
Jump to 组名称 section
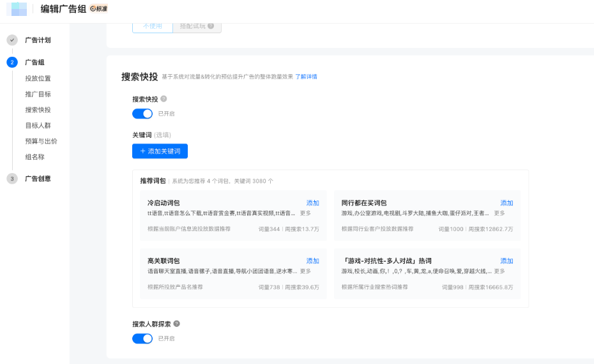[x=35, y=157]
